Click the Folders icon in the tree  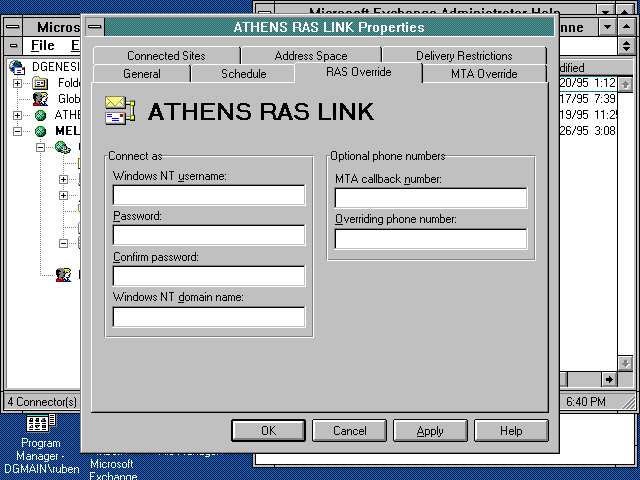click(x=40, y=83)
